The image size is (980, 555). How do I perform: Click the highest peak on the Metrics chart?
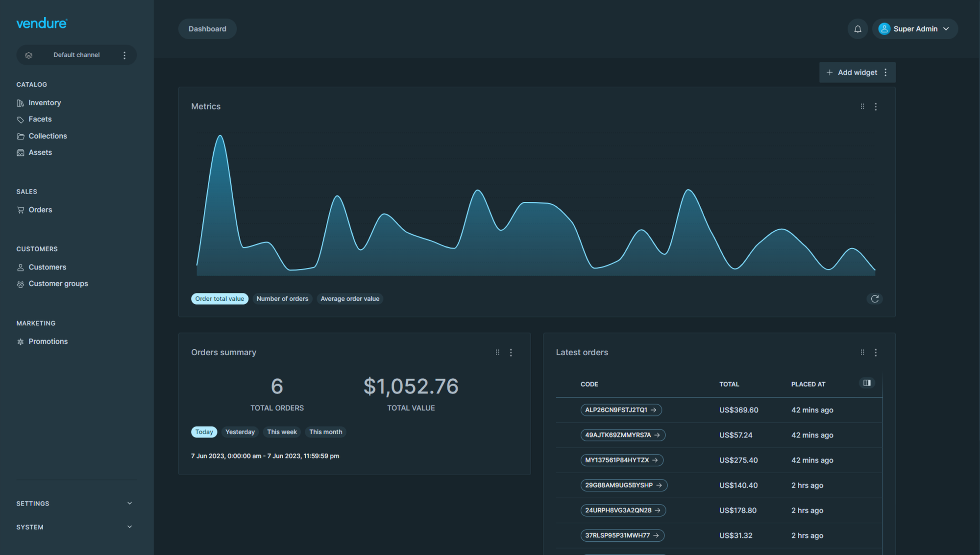tap(220, 137)
